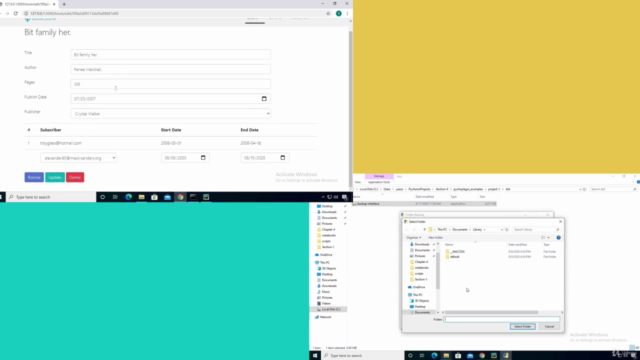Open the Publisher dropdown showing Crystal Walker
Image resolution: width=640 pixels, height=360 pixels.
click(171, 113)
